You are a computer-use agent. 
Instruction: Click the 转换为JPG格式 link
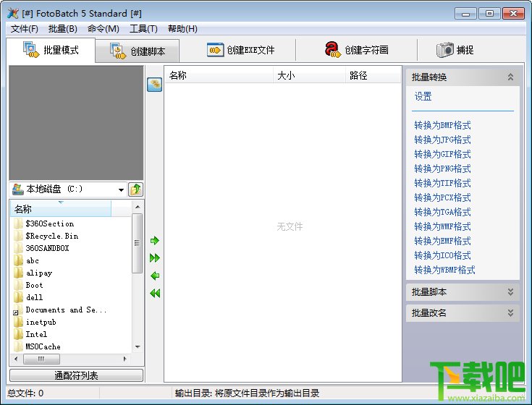click(442, 140)
